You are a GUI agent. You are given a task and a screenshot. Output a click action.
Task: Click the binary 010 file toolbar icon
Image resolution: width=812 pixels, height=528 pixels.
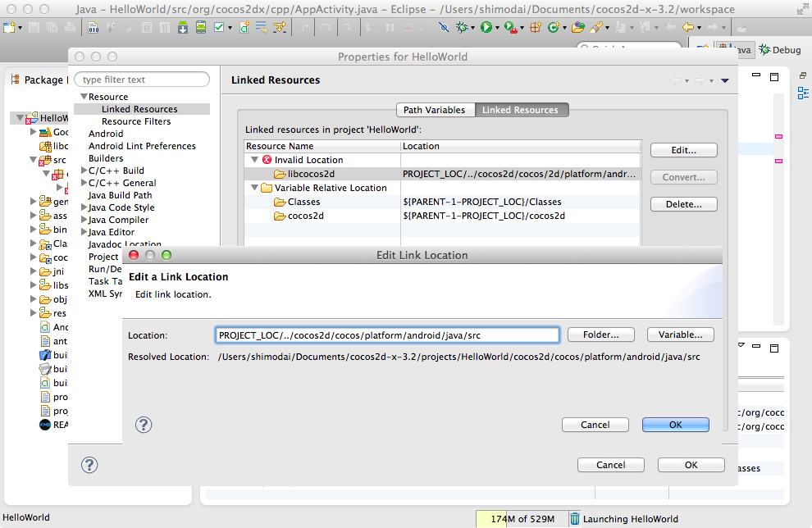tap(94, 27)
